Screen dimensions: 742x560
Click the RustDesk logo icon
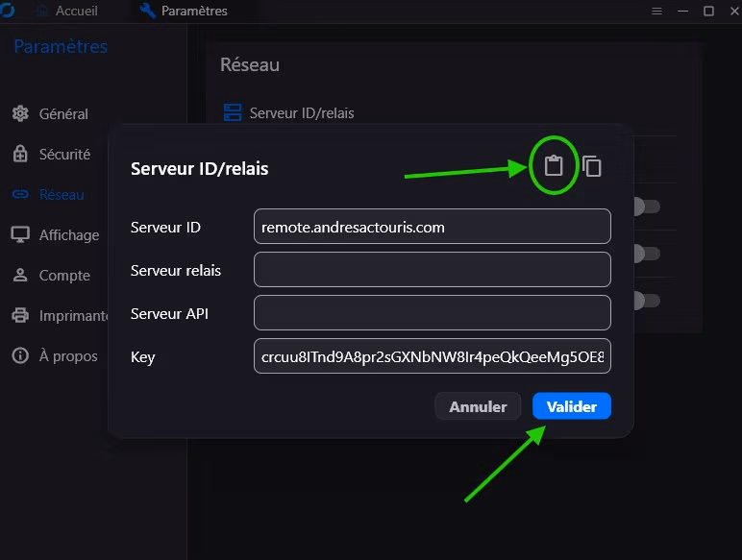click(x=7, y=10)
